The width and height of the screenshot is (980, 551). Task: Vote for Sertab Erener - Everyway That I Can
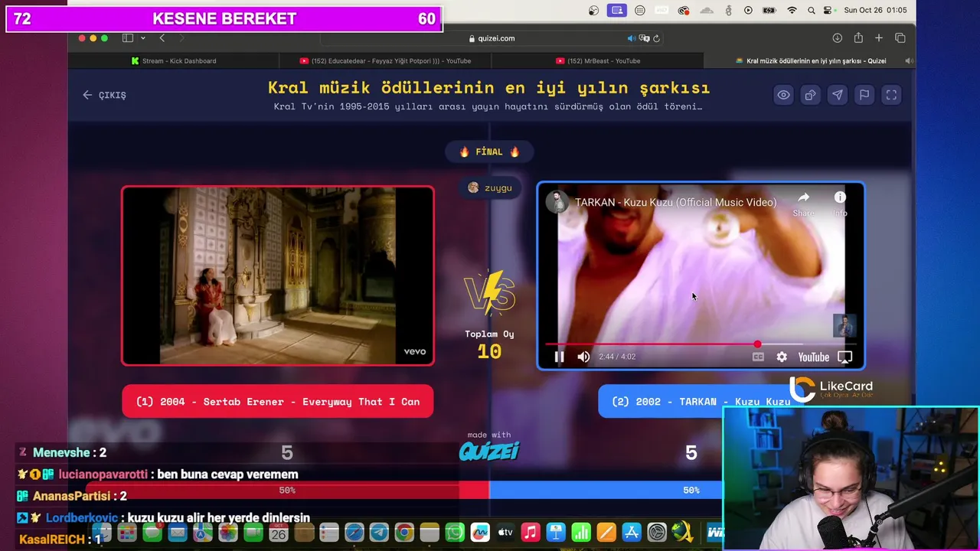click(x=278, y=402)
